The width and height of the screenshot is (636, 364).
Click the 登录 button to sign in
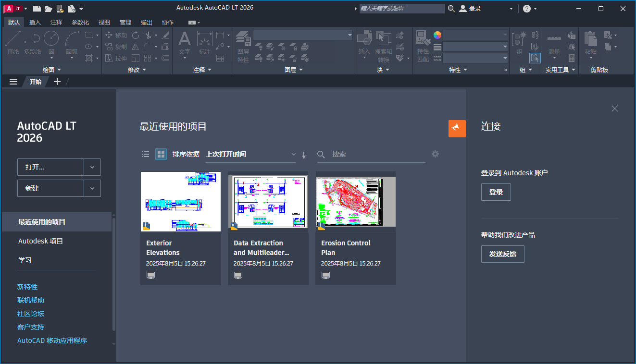point(496,192)
